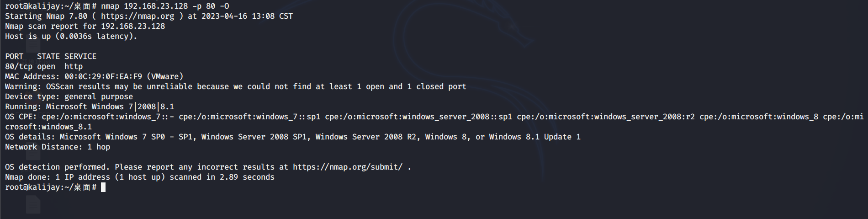Click the (VMware) vendor label
868x219 pixels.
[x=165, y=76]
